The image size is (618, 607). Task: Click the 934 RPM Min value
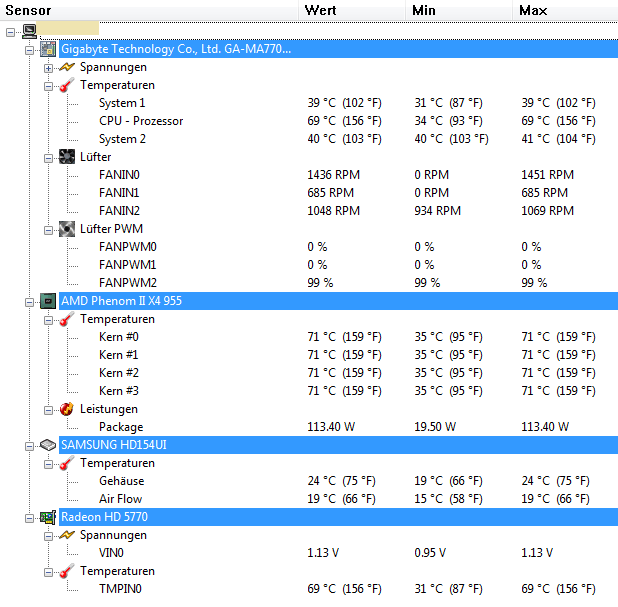click(437, 211)
